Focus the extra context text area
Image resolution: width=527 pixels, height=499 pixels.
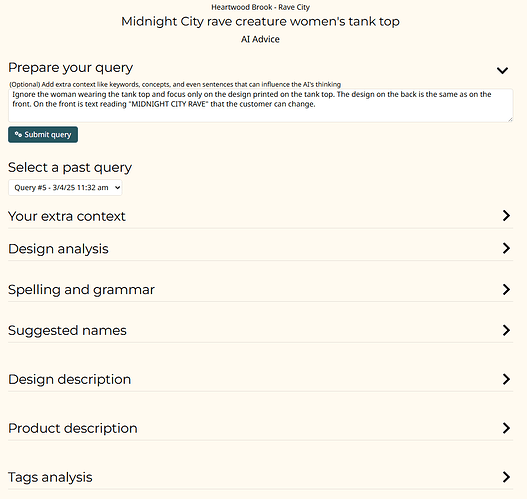(260, 105)
